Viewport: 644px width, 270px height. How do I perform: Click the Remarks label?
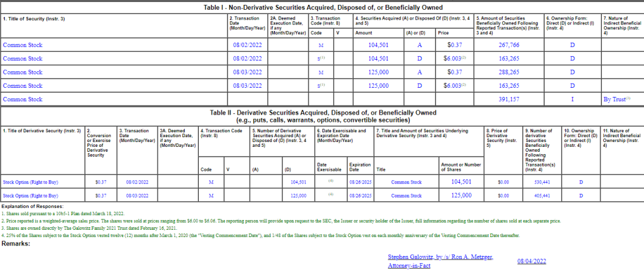[16, 244]
